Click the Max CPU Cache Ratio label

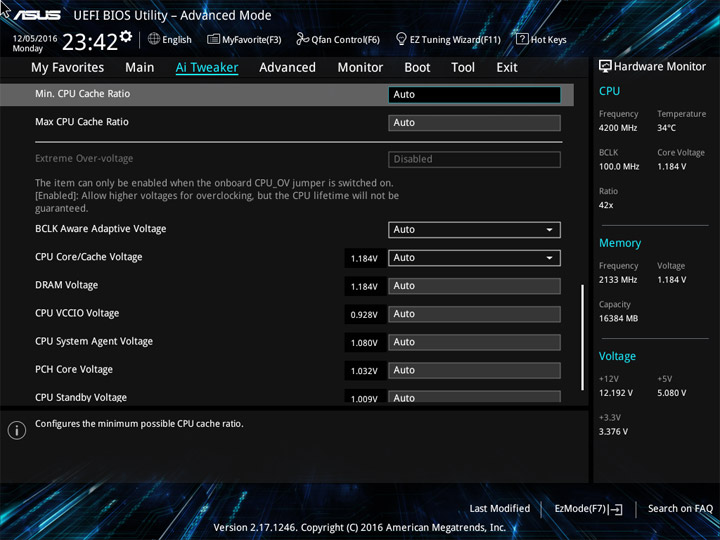pos(82,122)
